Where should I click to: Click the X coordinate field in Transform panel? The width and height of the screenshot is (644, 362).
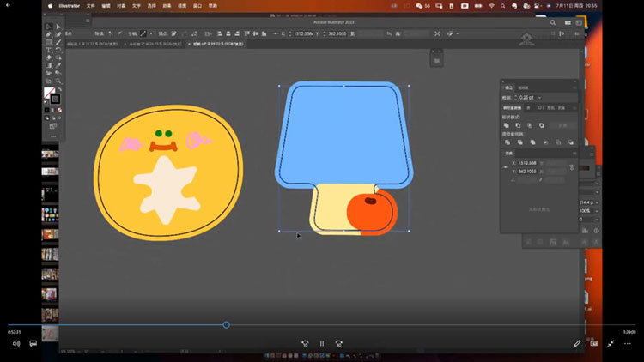(528, 162)
